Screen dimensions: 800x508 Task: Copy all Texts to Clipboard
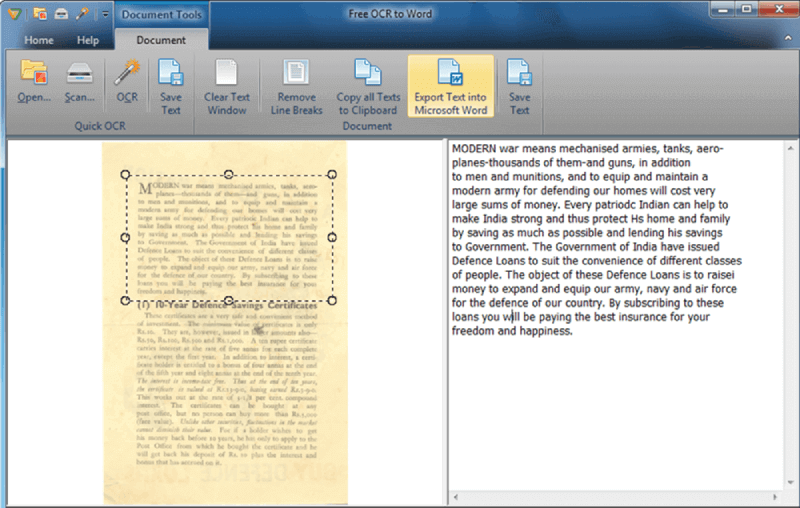coord(368,85)
